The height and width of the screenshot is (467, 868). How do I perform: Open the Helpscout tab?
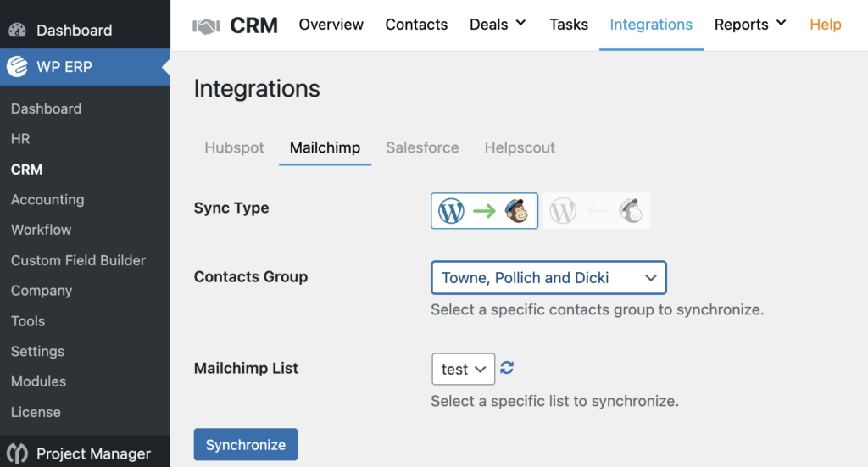tap(520, 147)
